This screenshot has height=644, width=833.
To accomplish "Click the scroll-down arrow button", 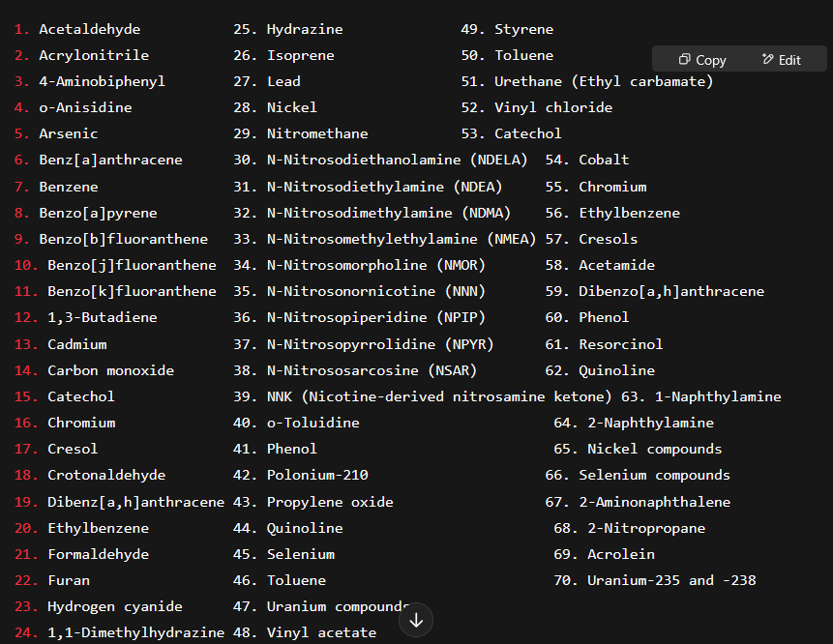I will [416, 620].
